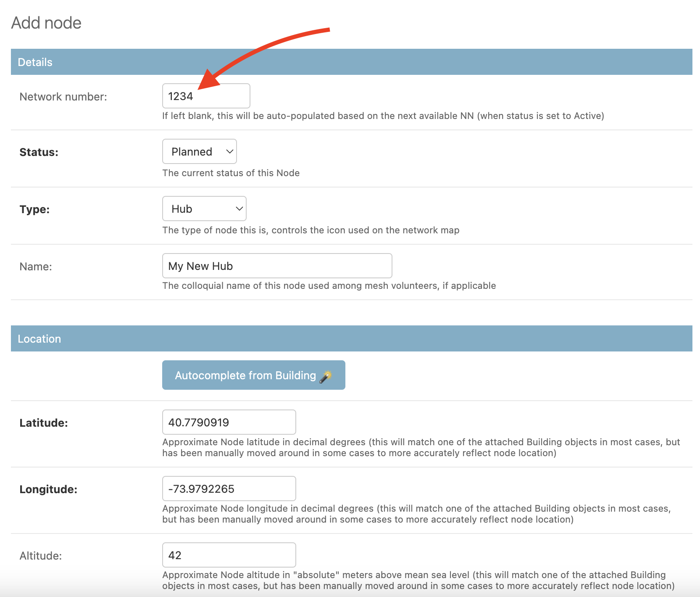Image resolution: width=700 pixels, height=597 pixels.
Task: Click 'The current status of this Node' text
Action: pyautogui.click(x=231, y=173)
